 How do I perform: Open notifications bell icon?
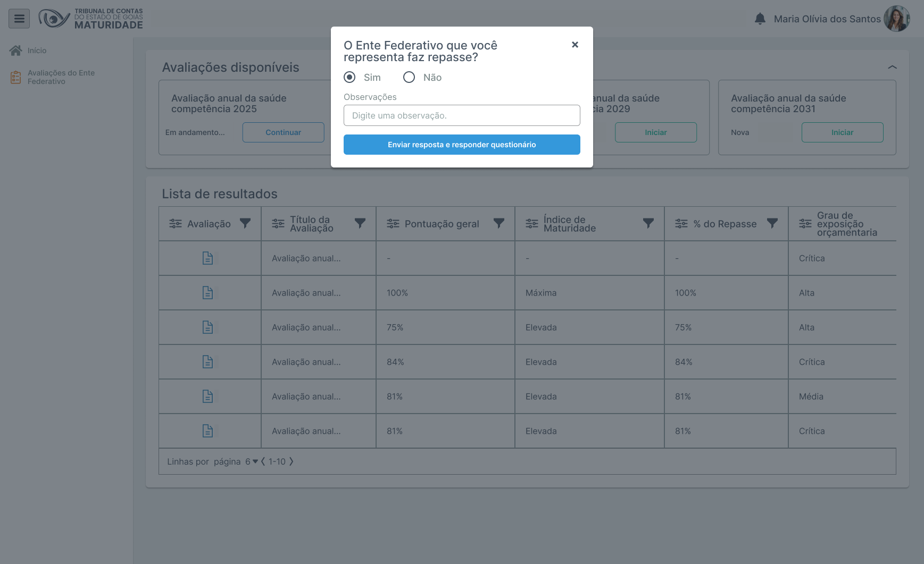760,19
